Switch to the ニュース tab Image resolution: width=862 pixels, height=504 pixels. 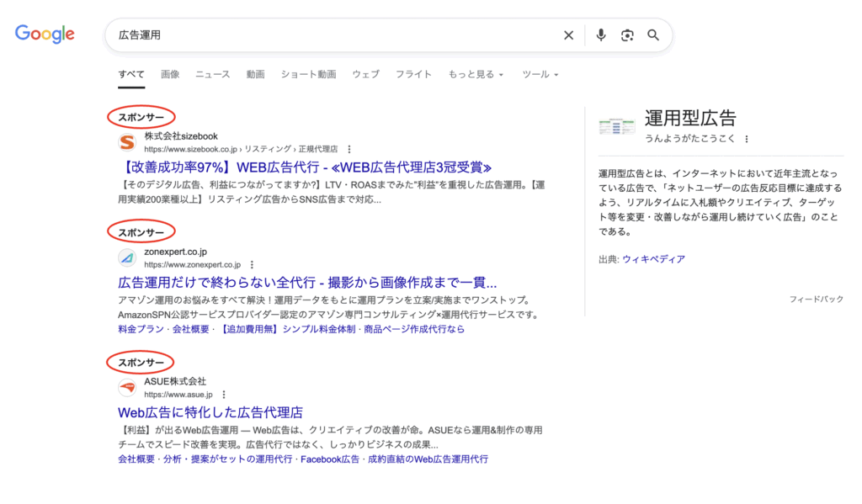(x=212, y=74)
